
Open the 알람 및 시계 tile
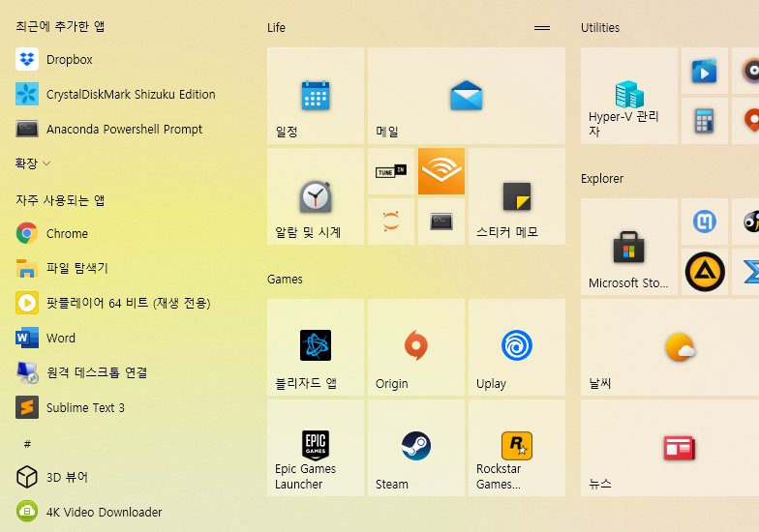pos(316,196)
